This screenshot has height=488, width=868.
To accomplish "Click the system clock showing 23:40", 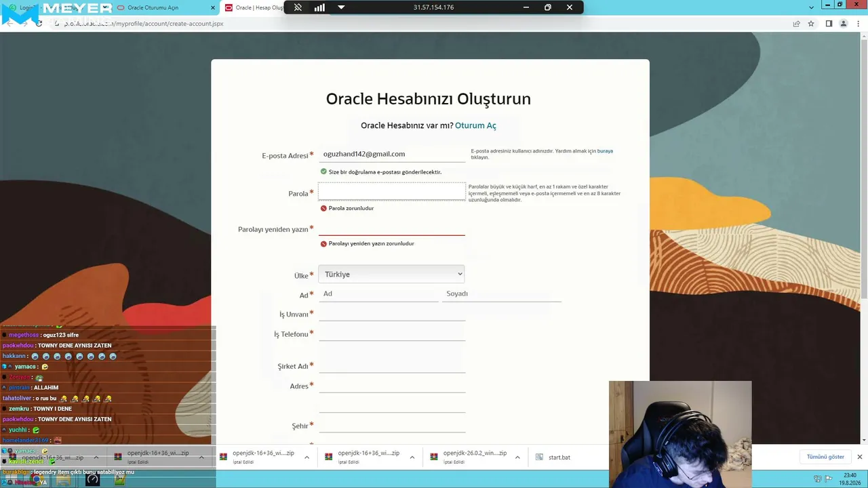I will pyautogui.click(x=850, y=475).
